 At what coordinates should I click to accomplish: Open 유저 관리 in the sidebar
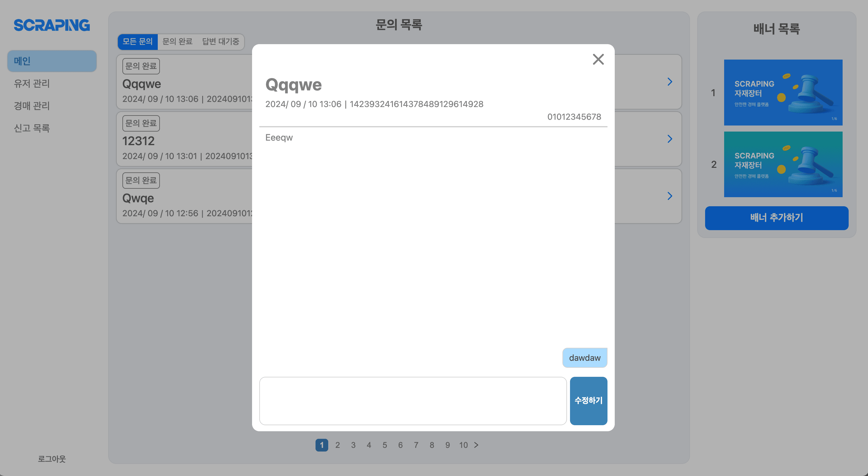(x=32, y=83)
